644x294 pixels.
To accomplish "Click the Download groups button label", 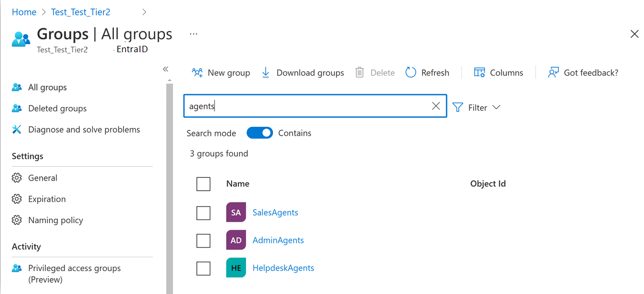I will [x=310, y=72].
